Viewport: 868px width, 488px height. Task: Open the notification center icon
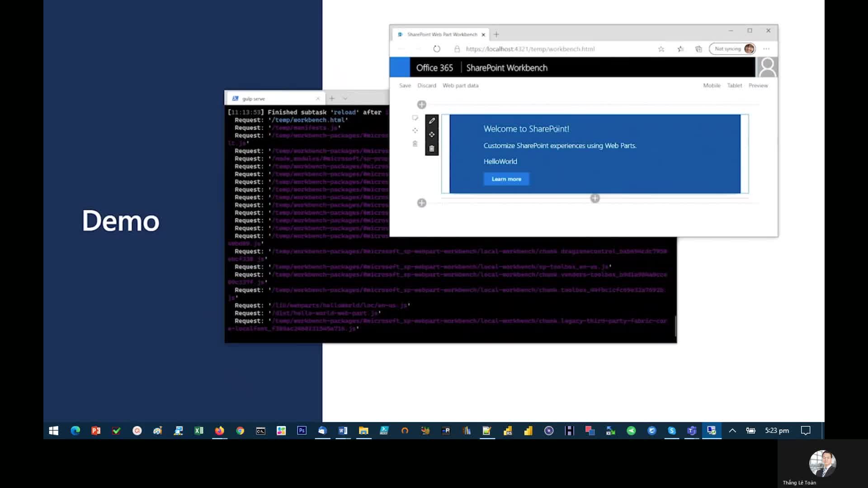coord(806,431)
